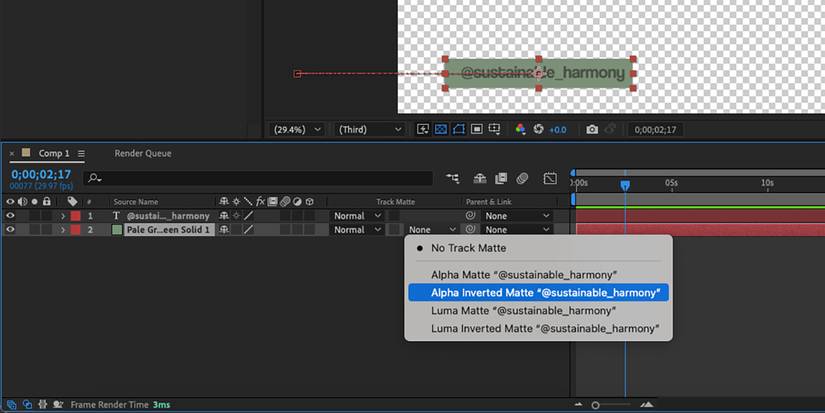
Task: Click the Solo column header dot
Action: click(35, 202)
